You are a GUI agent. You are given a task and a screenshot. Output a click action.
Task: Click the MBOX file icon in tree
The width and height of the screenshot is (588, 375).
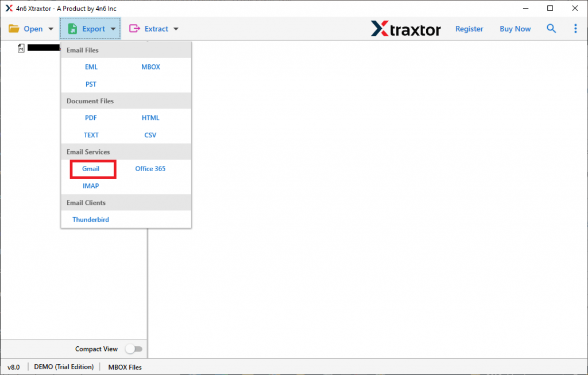[21, 48]
